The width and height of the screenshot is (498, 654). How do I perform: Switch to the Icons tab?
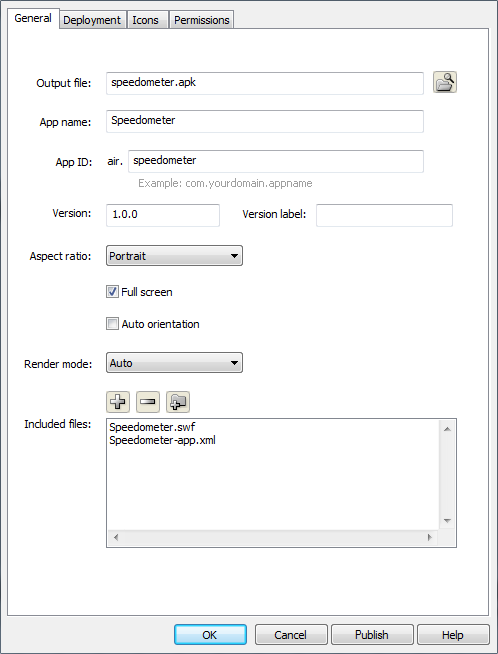pos(146,20)
